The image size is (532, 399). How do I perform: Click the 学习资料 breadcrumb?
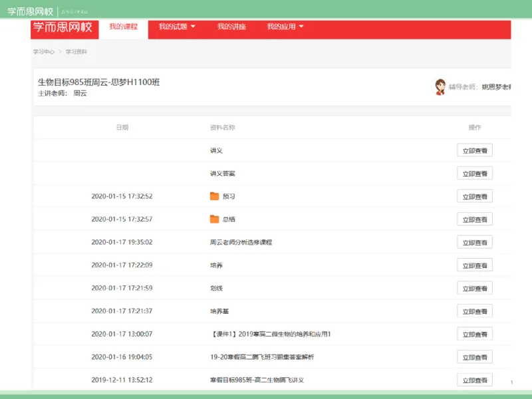76,52
